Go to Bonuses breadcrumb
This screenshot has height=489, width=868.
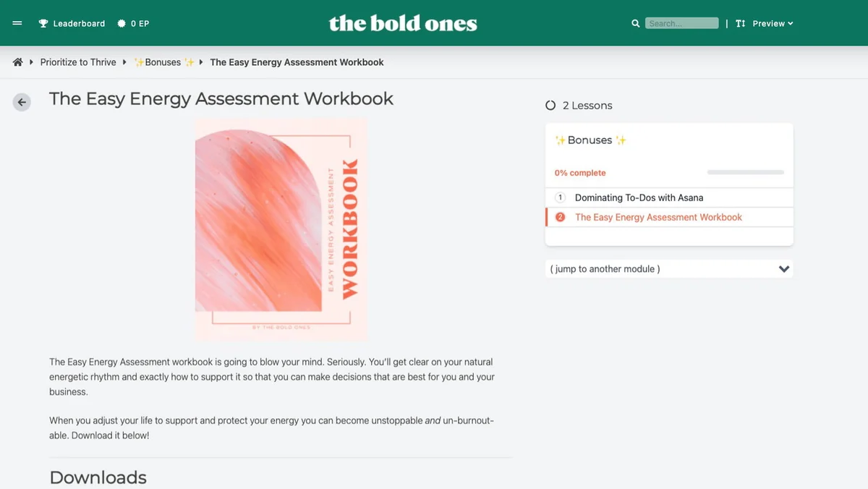coord(163,62)
